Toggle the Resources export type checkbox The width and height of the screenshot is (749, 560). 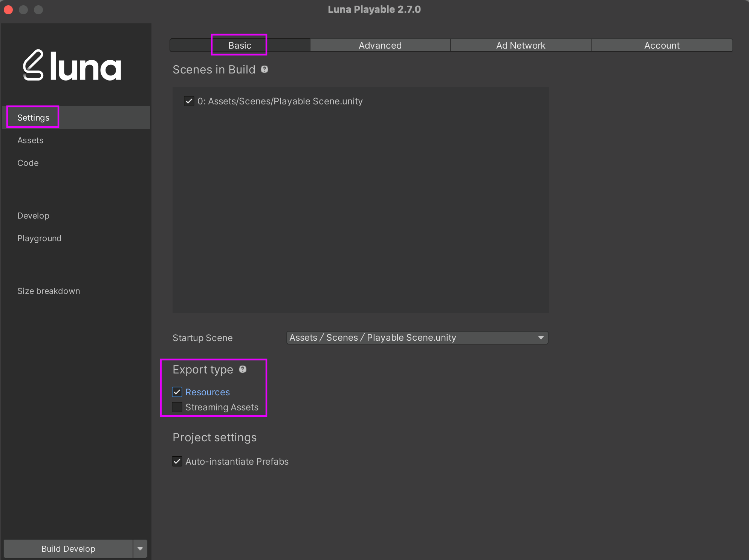tap(177, 391)
